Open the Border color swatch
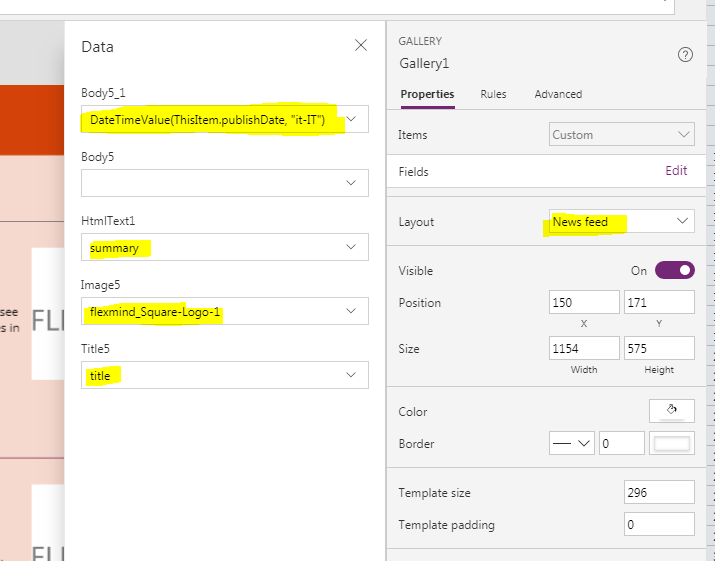This screenshot has width=715, height=561. 672,443
